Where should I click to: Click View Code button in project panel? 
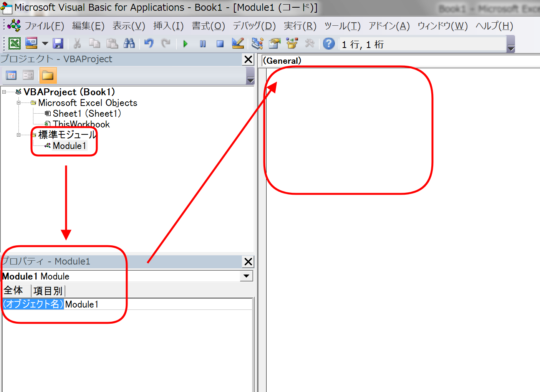click(11, 75)
